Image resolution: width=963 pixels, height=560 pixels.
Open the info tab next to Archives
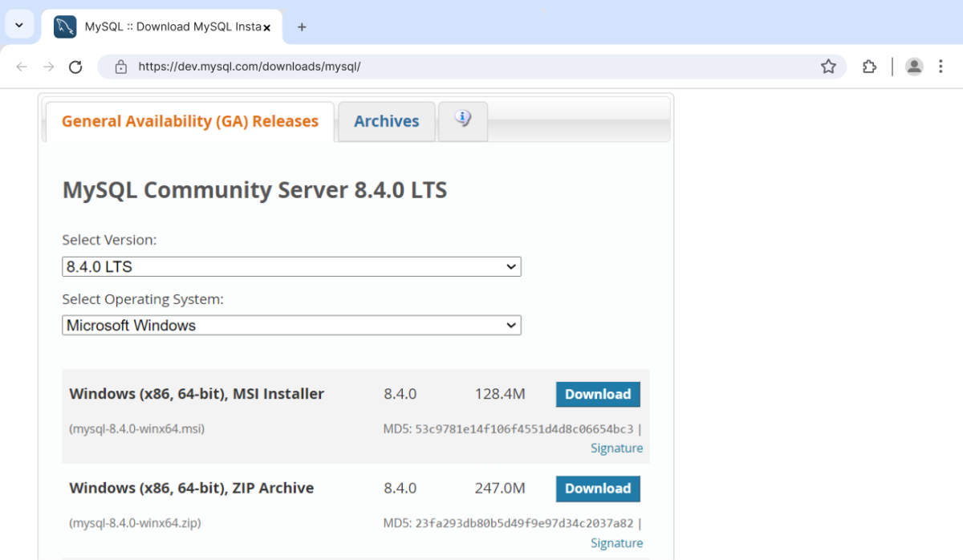coord(462,117)
